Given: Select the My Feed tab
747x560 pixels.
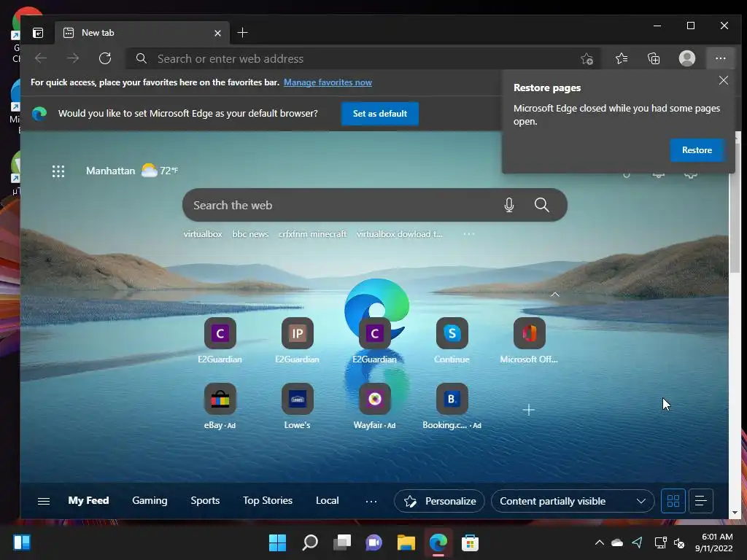Looking at the screenshot, I should point(88,500).
